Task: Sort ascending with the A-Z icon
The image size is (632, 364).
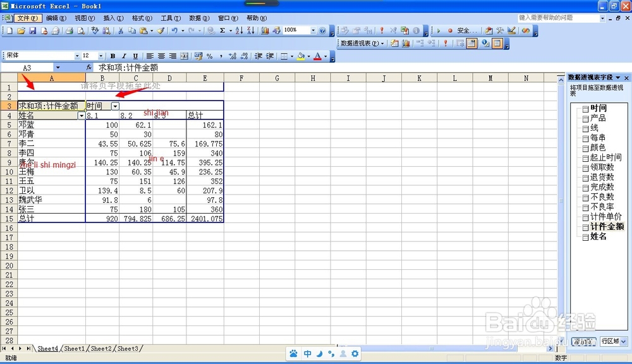Action: pyautogui.click(x=239, y=30)
